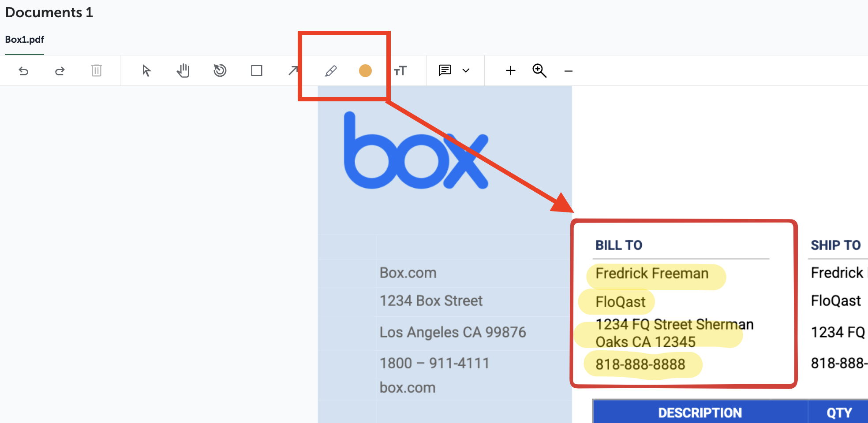Click the 1234 Box Street line
The width and height of the screenshot is (868, 423).
tap(431, 301)
